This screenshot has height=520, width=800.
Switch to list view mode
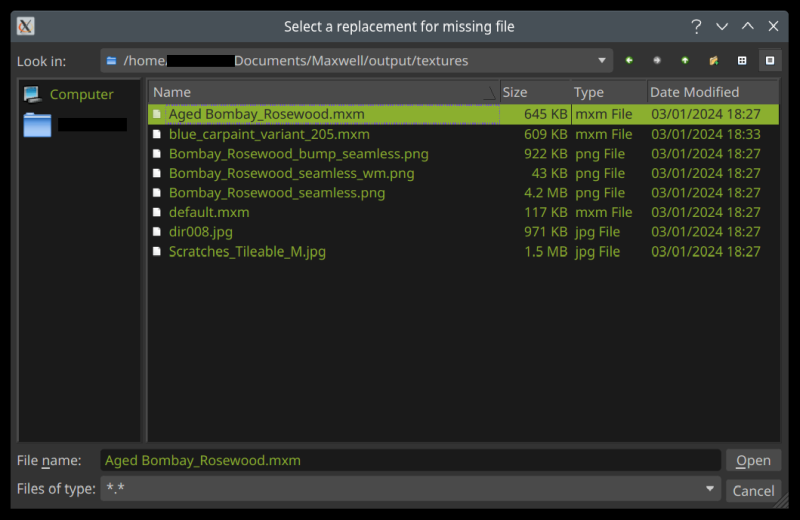pyautogui.click(x=742, y=61)
